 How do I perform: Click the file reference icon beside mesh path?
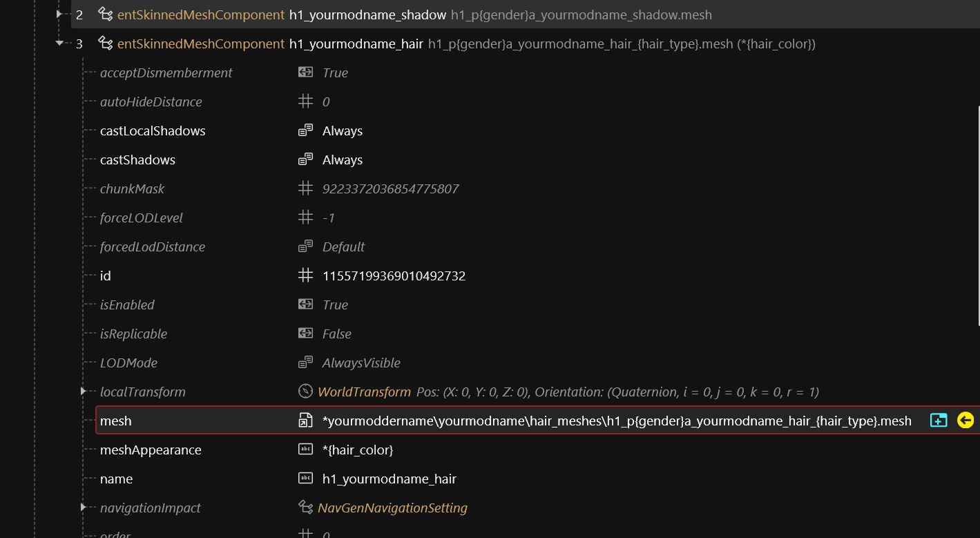pos(305,421)
